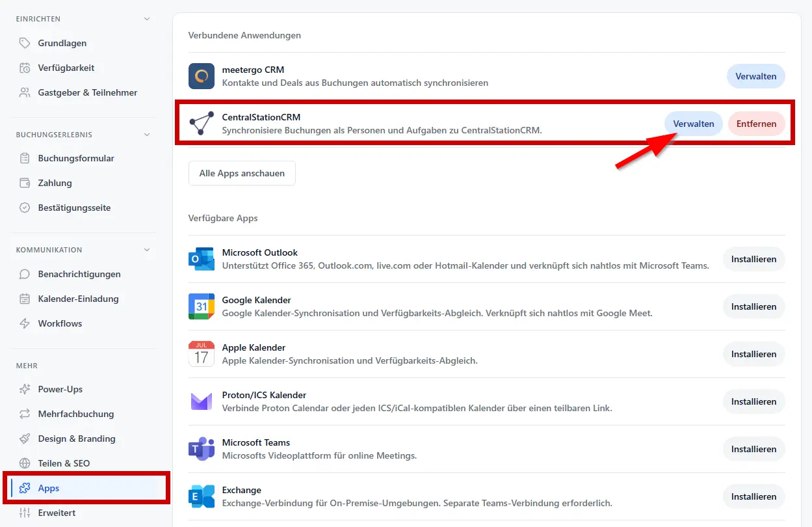
Task: Click the 'Apple Kalender-Synchronisation' description text
Action: click(x=350, y=360)
